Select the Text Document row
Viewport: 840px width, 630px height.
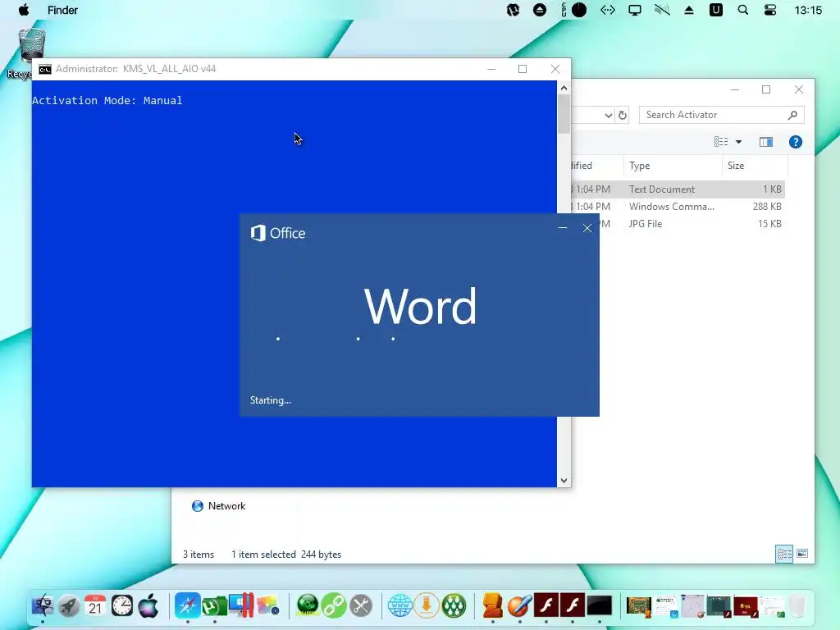[678, 189]
